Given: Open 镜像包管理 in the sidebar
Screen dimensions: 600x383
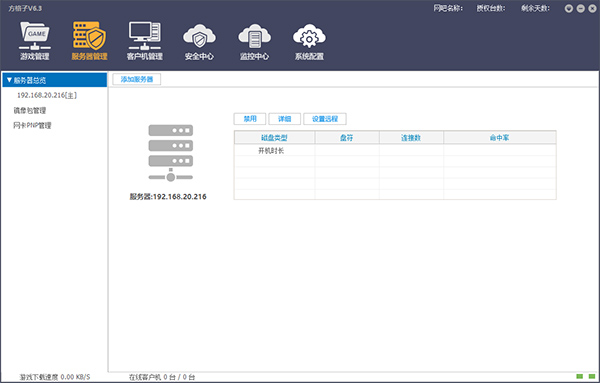Looking at the screenshot, I should point(30,111).
